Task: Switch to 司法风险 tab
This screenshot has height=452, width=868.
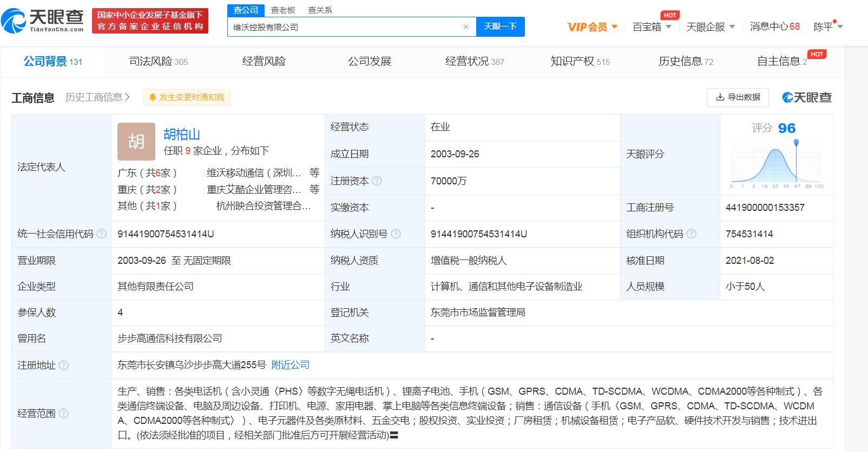Action: tap(158, 62)
